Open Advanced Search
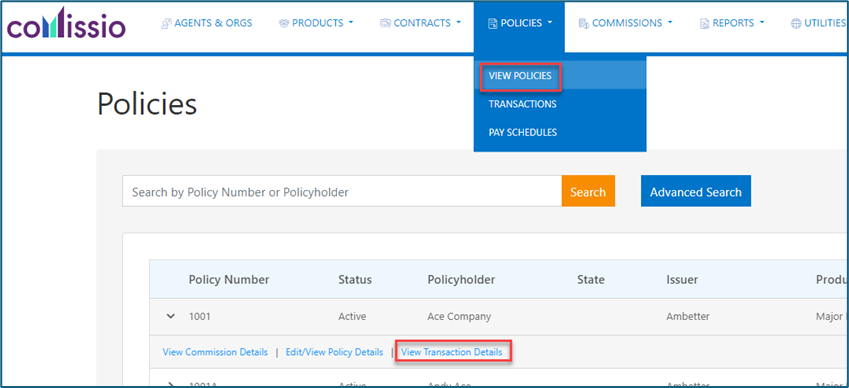849x388 pixels. [696, 191]
